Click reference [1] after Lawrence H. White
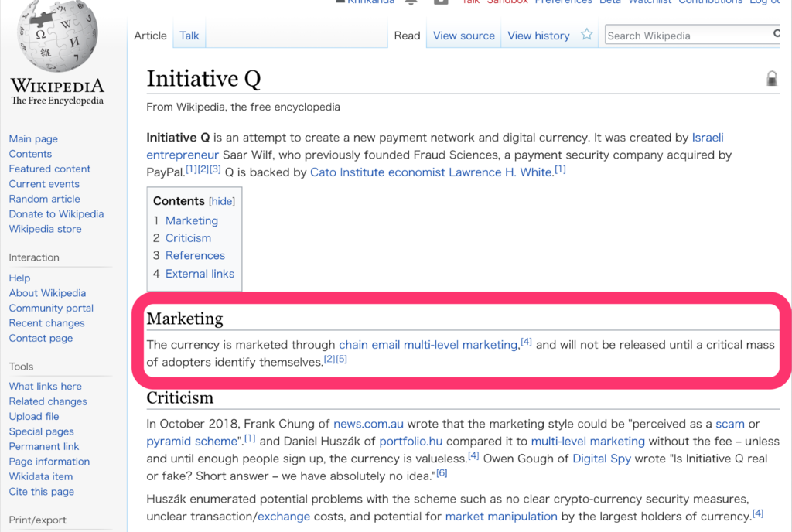Viewport: 792px width, 532px height. [x=560, y=169]
